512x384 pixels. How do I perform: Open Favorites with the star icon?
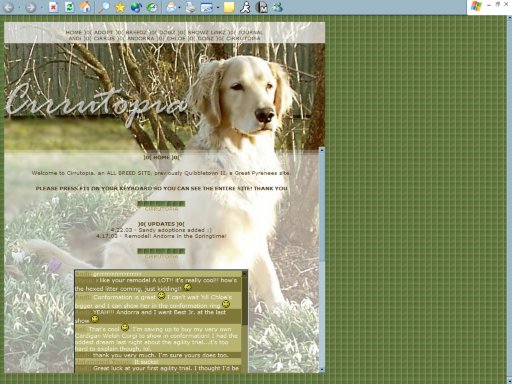coord(120,7)
